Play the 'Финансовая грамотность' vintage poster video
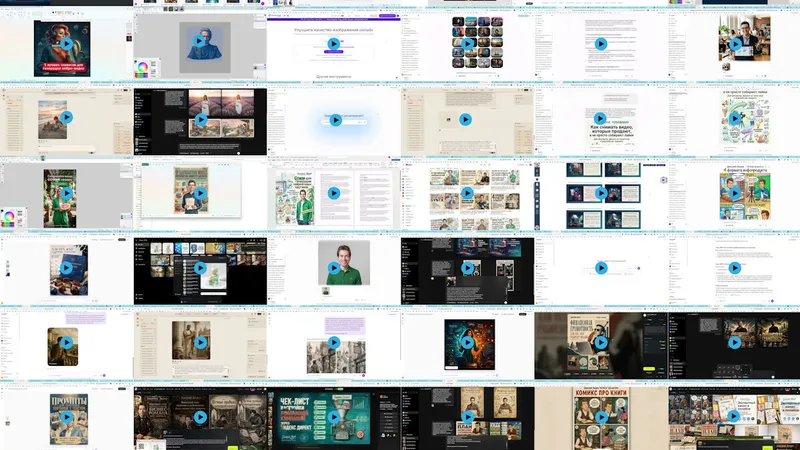 point(601,342)
